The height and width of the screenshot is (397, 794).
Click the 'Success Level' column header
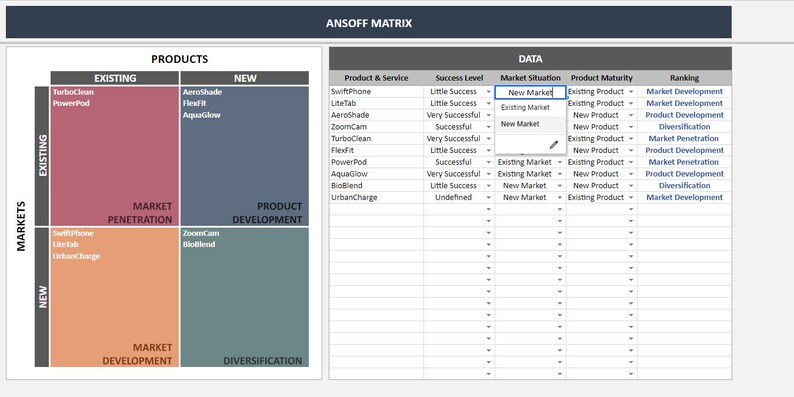459,78
